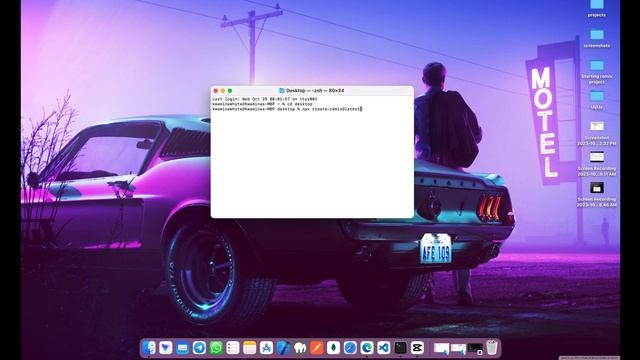Launch CapCut from the Dock
Viewport: 640px width, 360px height.
point(417,348)
